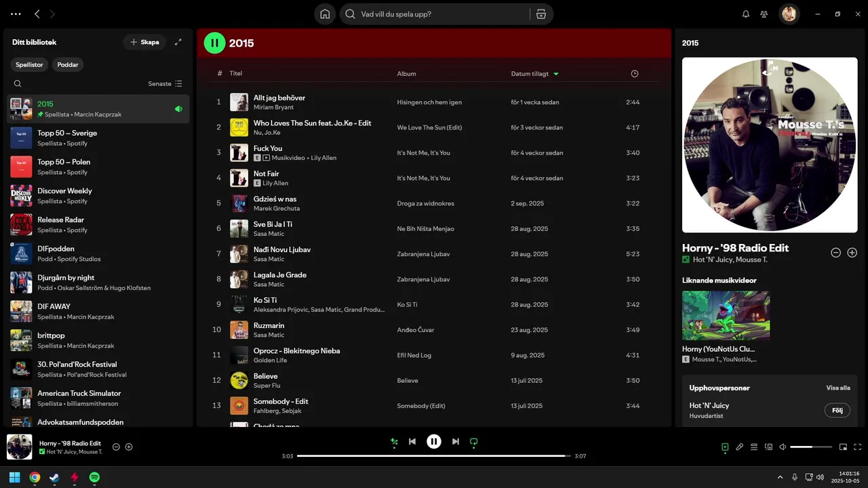Open Release Radar playlist
The width and height of the screenshot is (868, 488).
point(98,224)
